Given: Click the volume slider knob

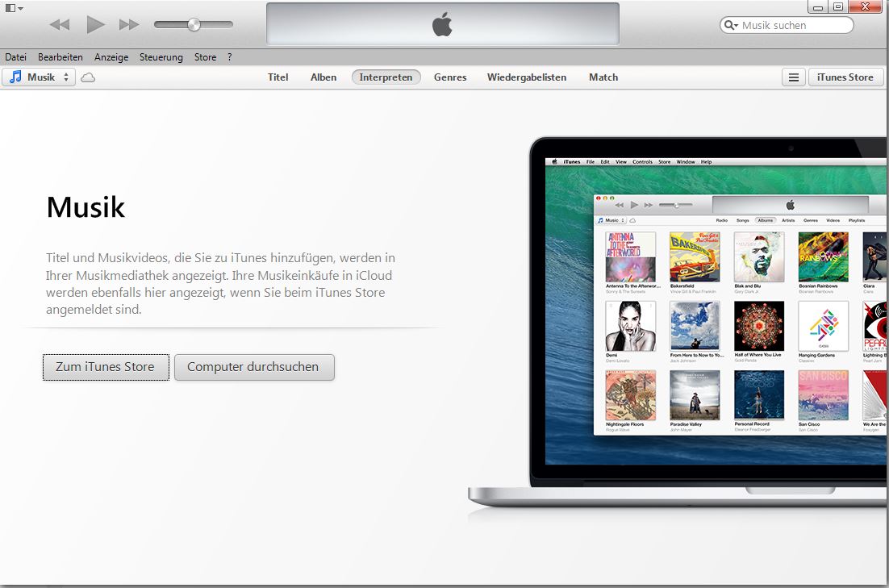Looking at the screenshot, I should point(194,24).
